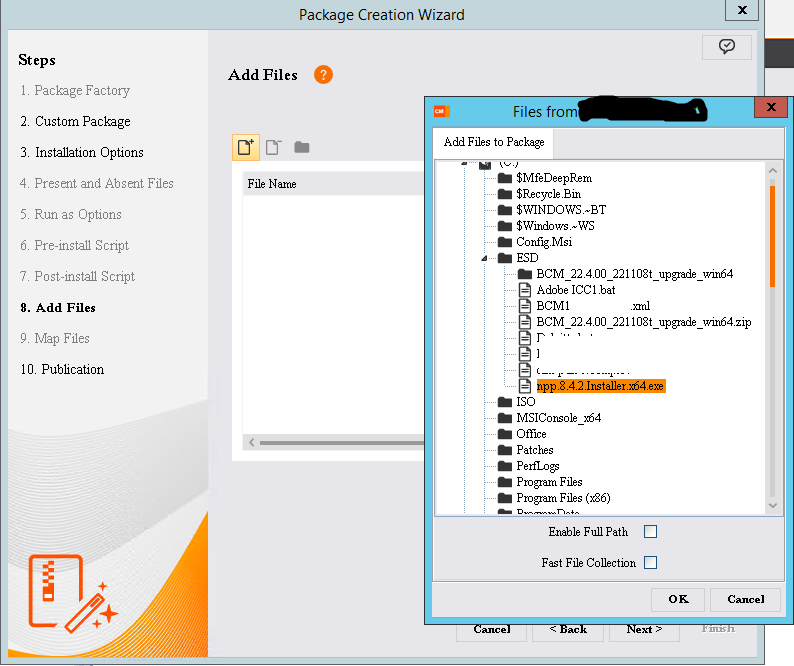The width and height of the screenshot is (794, 666).
Task: Go to step 2 Custom Package
Action: coord(82,121)
